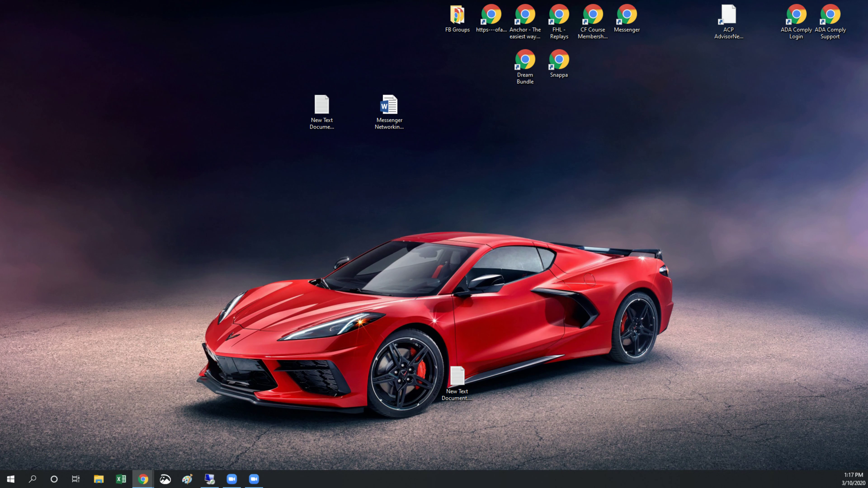Open Cortana circle on taskbar

pyautogui.click(x=54, y=479)
